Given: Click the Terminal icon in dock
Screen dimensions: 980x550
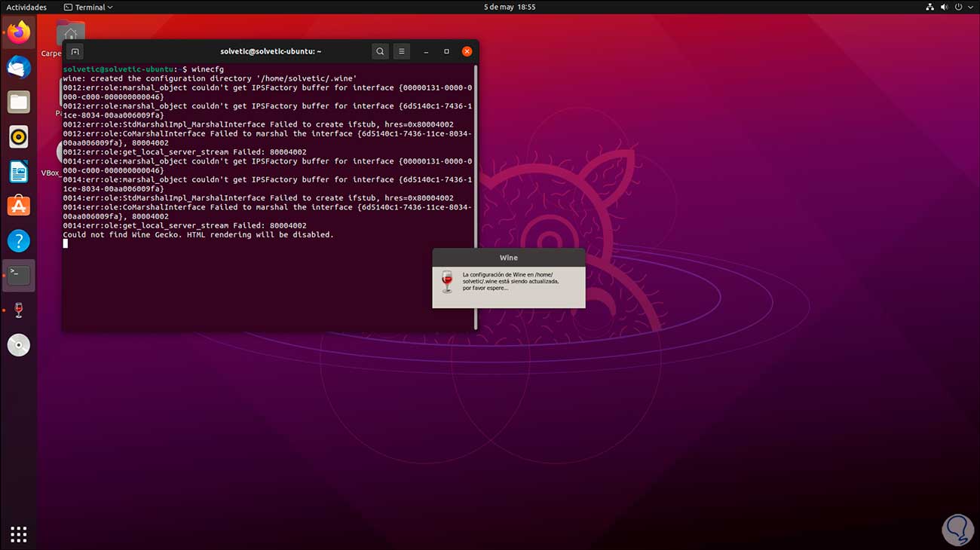Looking at the screenshot, I should tap(19, 275).
